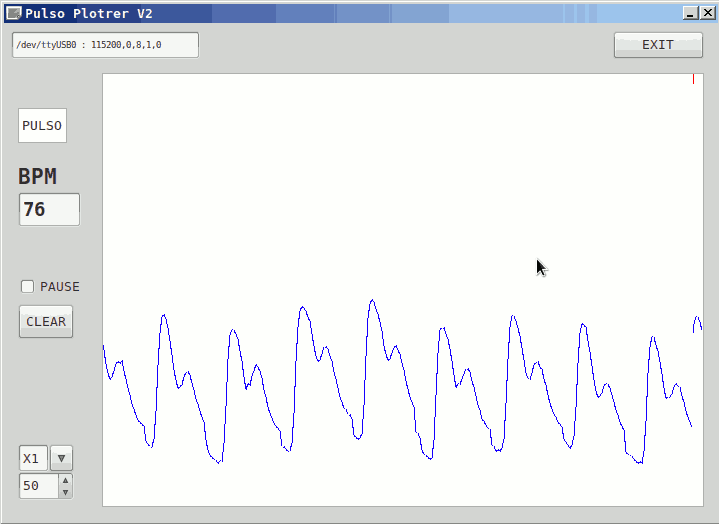
Task: Click the BPM value field showing 76
Action: click(x=49, y=210)
